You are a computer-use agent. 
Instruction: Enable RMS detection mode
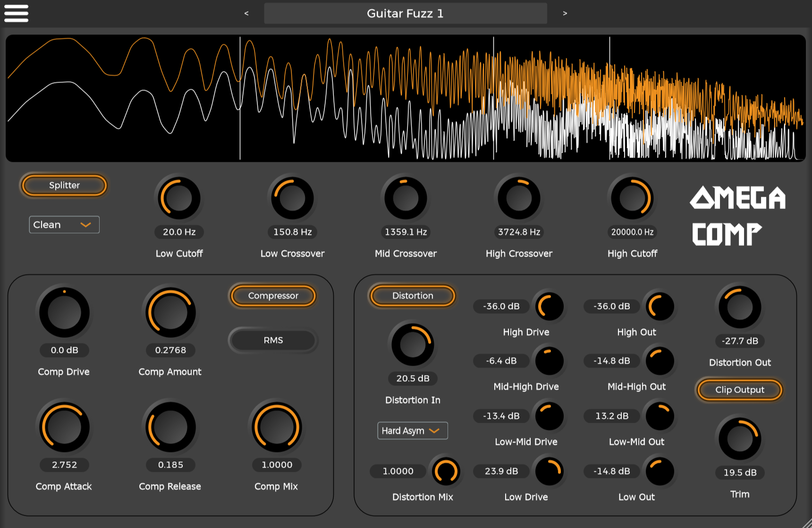coord(273,340)
